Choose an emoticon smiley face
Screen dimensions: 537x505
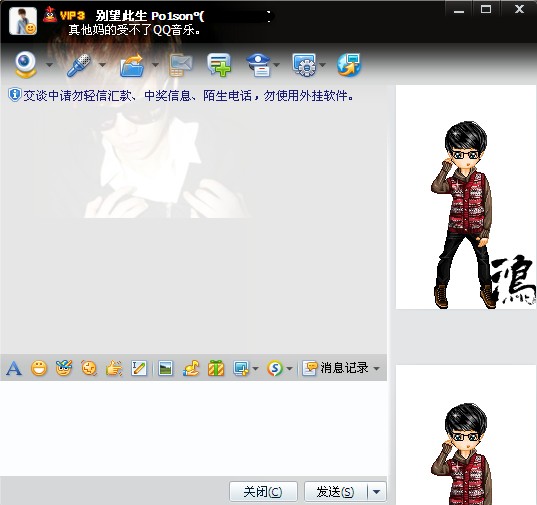[x=39, y=368]
